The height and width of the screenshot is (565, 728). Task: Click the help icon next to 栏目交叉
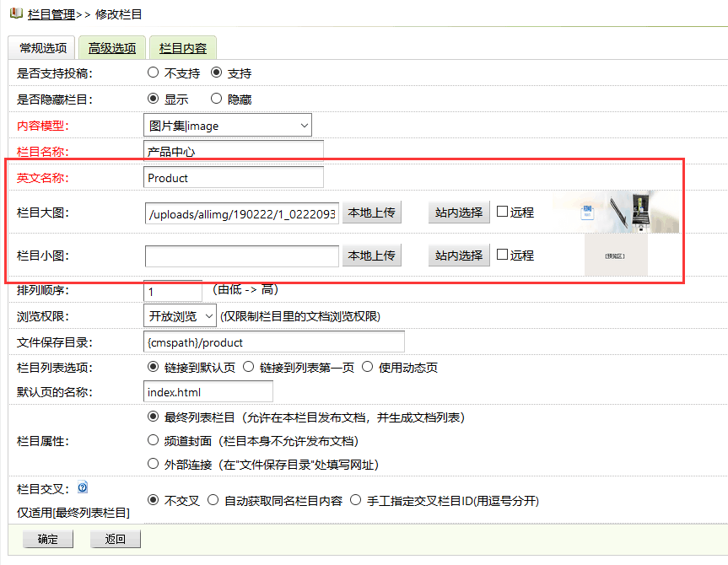83,487
